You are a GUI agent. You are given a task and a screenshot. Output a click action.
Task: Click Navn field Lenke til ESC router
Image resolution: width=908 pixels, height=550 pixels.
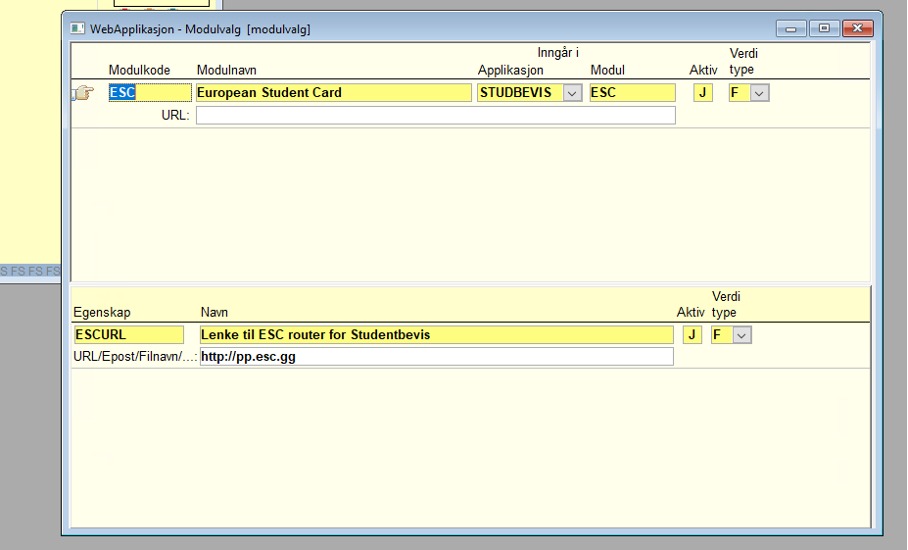[437, 335]
